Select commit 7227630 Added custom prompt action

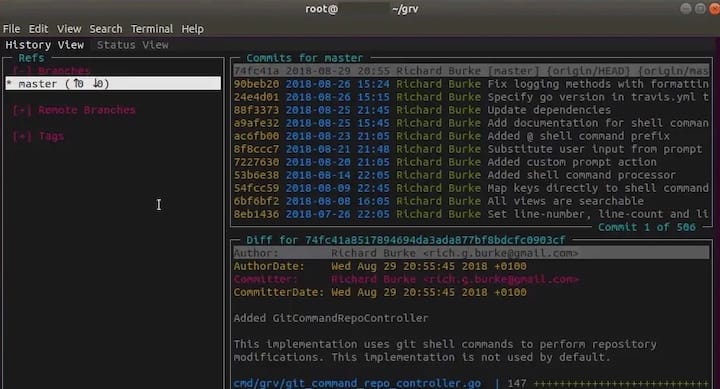click(471, 162)
